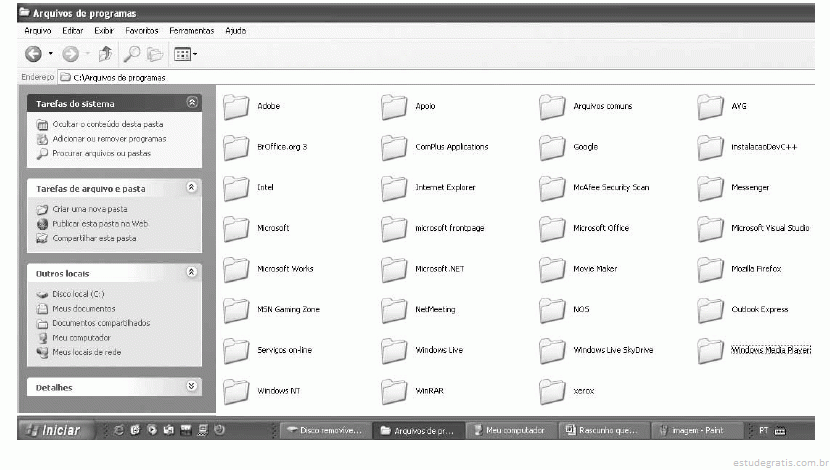Click Publicar esta pasta na Web
Image resolution: width=830 pixels, height=470 pixels.
(x=100, y=224)
